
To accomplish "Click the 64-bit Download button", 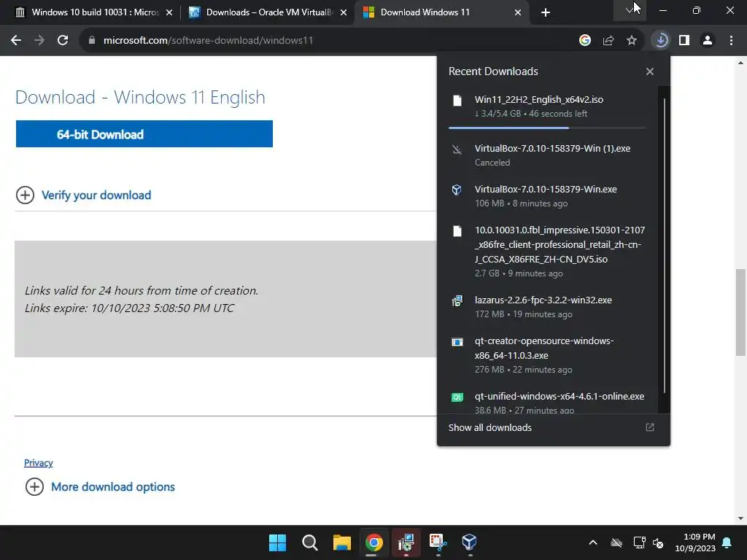I will [144, 134].
